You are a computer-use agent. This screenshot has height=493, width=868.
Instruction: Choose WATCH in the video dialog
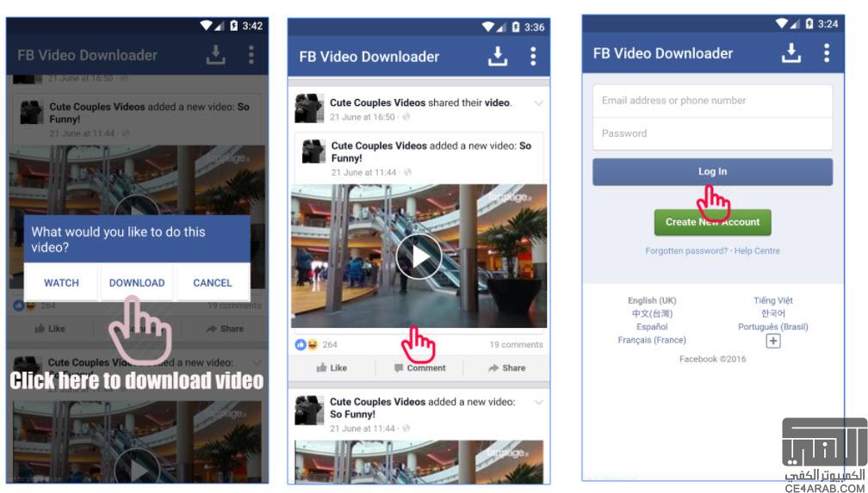point(61,283)
